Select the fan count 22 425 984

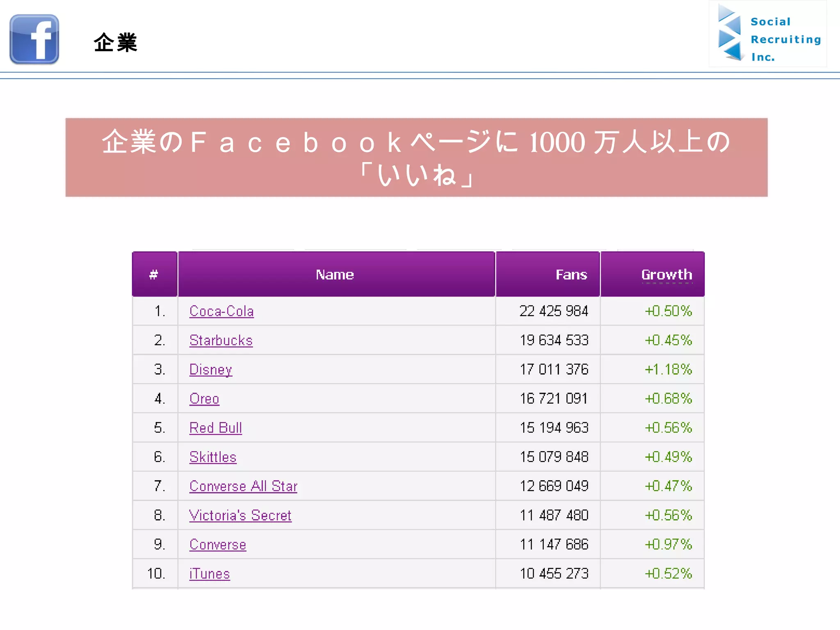click(554, 311)
